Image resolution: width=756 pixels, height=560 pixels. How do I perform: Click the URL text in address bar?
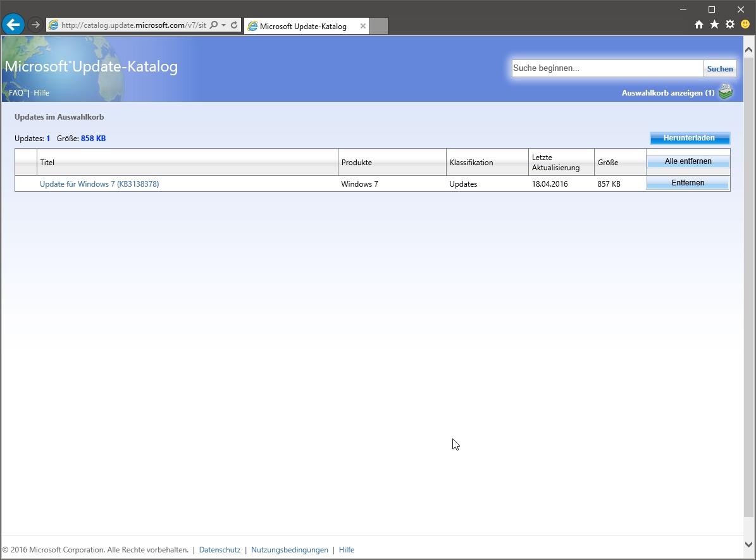[x=133, y=25]
